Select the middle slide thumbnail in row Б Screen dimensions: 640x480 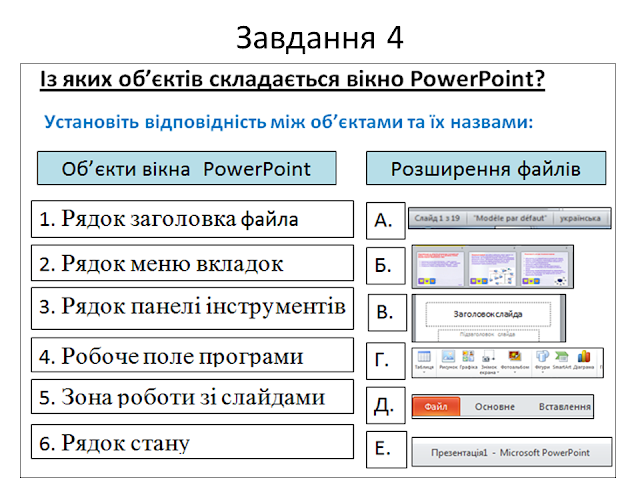click(492, 268)
